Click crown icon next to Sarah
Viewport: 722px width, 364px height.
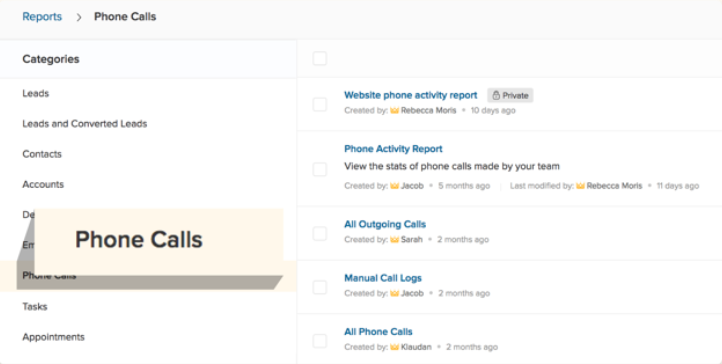coord(394,239)
